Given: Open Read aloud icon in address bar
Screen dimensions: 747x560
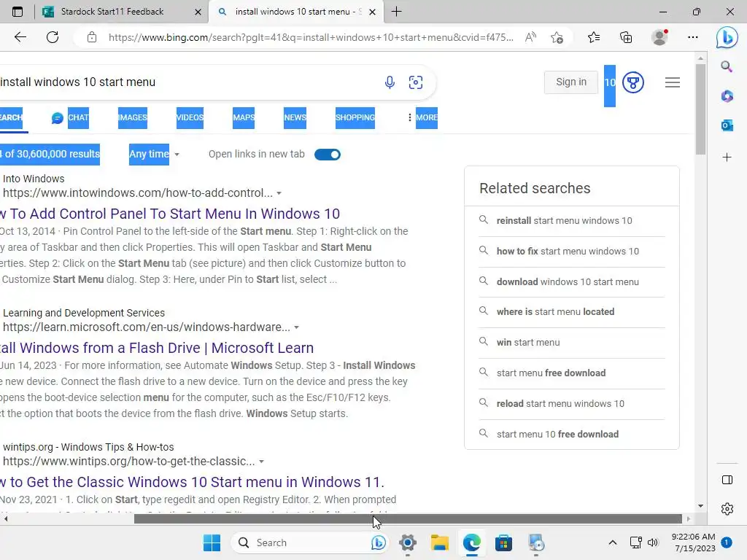Looking at the screenshot, I should [x=530, y=37].
